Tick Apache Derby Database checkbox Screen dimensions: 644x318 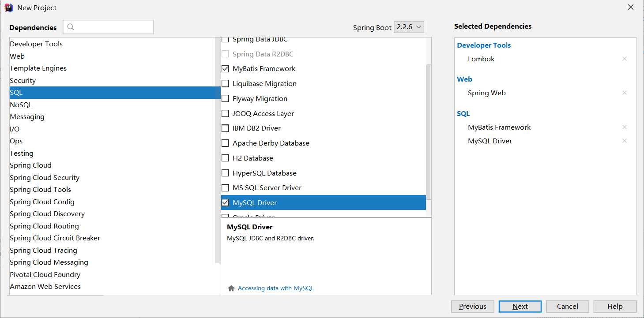point(225,143)
